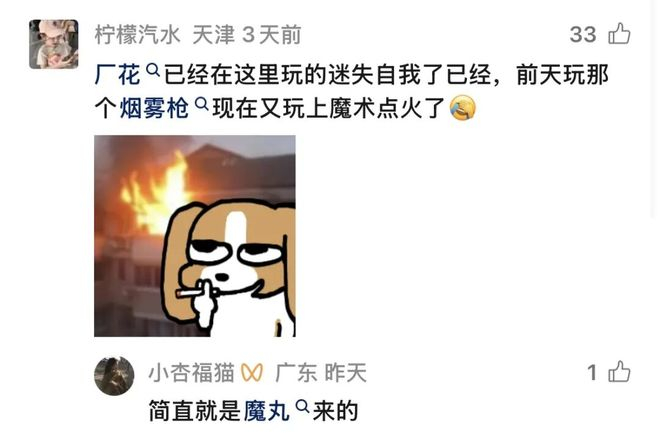Screen dimensions: 660x439
Task: Open 小杏福猫's profile avatar
Action: pos(114,376)
